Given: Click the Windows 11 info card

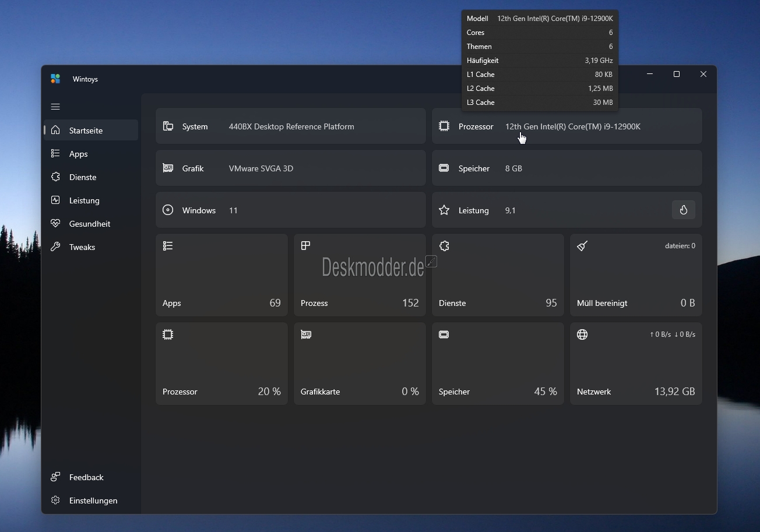Looking at the screenshot, I should coord(291,210).
